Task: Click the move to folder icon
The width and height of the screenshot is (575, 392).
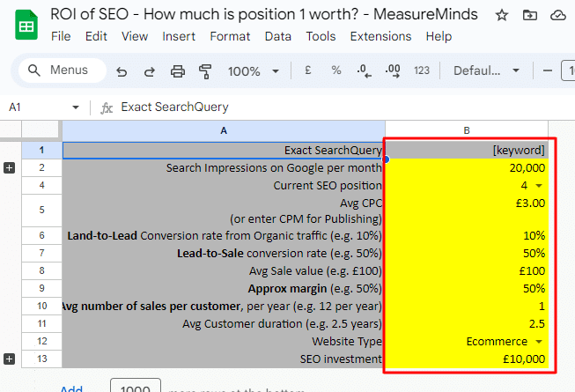Action: pyautogui.click(x=529, y=15)
